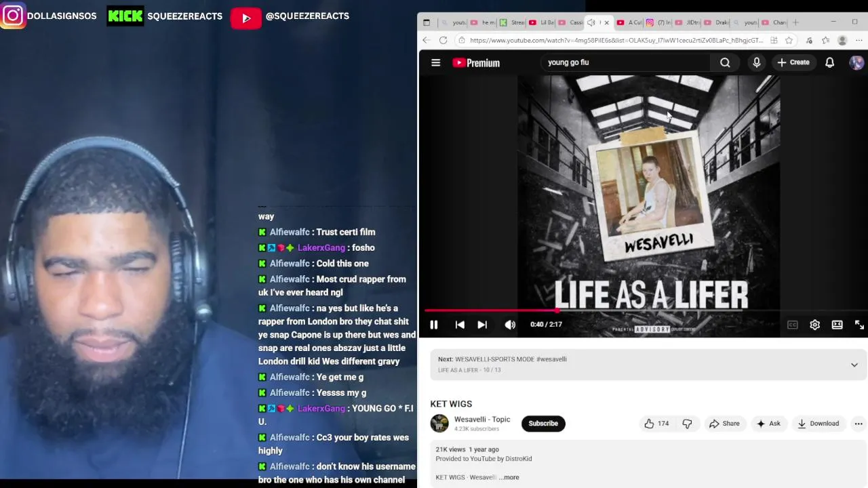
Task: Reload the current browser page
Action: 443,40
